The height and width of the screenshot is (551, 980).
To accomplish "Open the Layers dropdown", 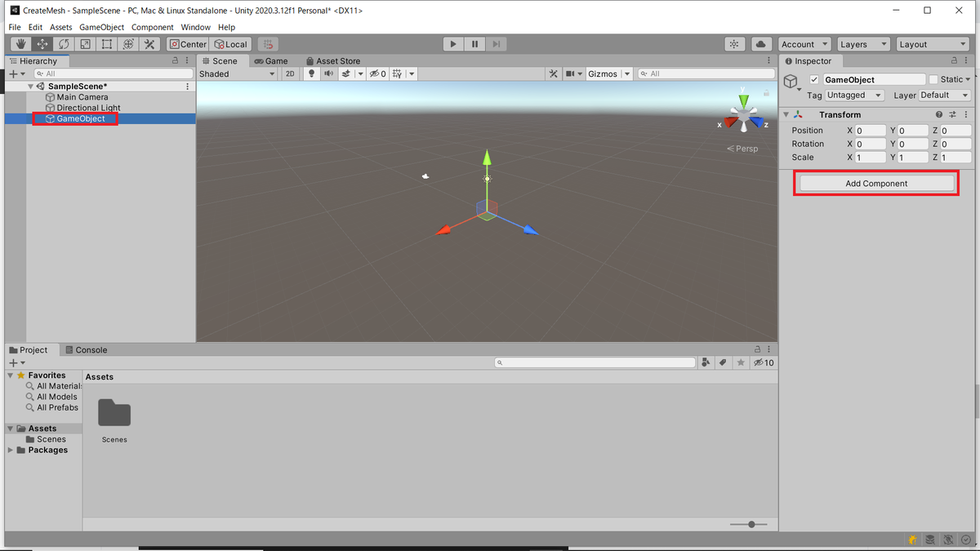I will [x=862, y=44].
